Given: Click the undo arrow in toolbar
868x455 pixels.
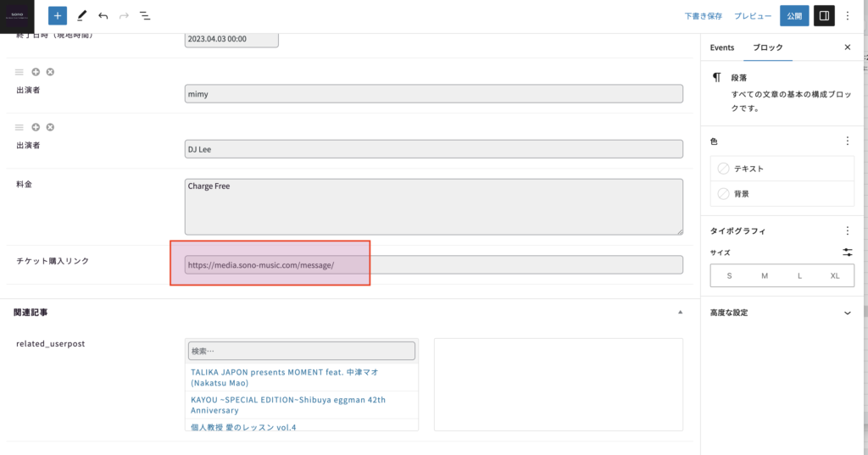Looking at the screenshot, I should coord(103,15).
